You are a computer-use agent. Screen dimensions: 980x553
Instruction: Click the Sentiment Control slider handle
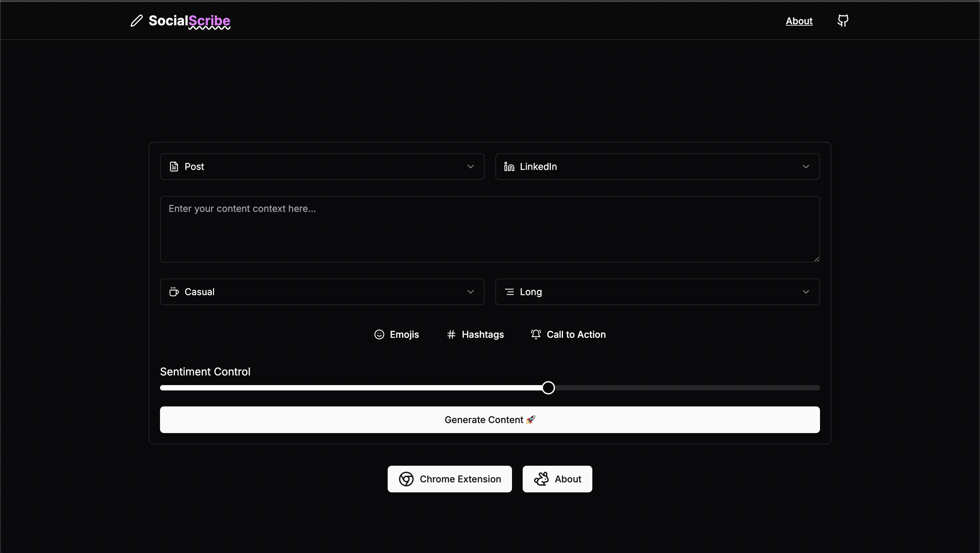point(548,387)
